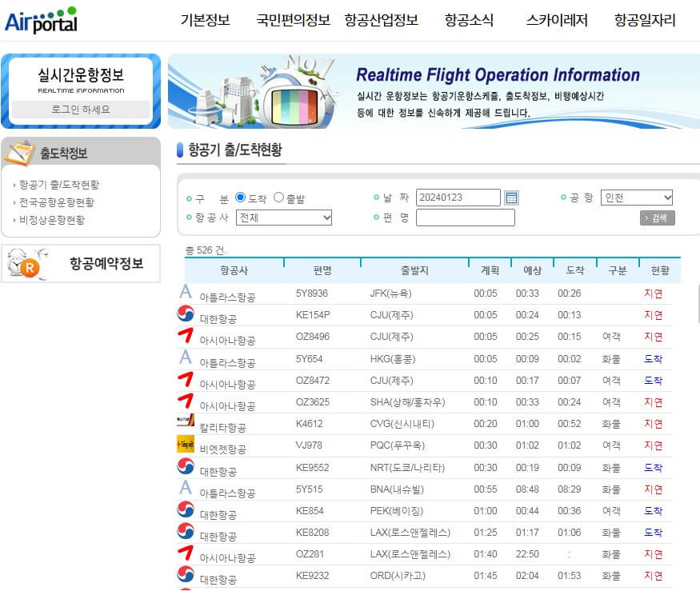Click the 총 526 건 result count

click(206, 250)
